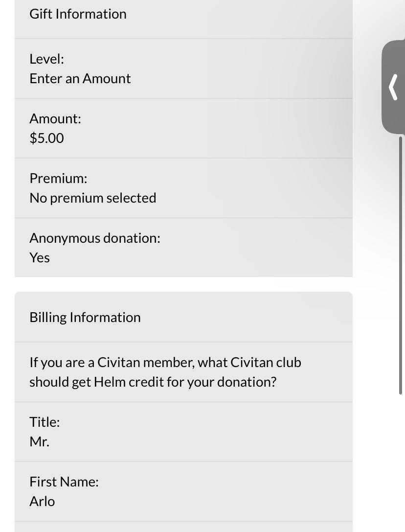Viewport: 405px width, 532px height.
Task: Click the Enter an Amount value
Action: [x=80, y=78]
